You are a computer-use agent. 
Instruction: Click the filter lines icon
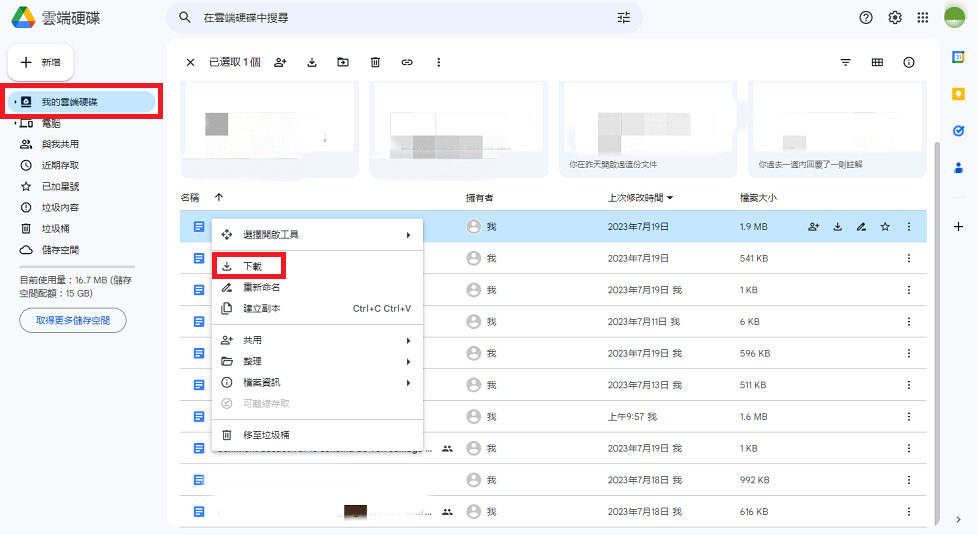point(845,62)
